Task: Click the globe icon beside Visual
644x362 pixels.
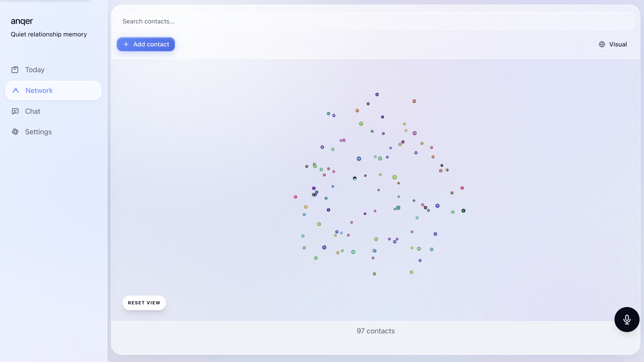Action: [602, 44]
